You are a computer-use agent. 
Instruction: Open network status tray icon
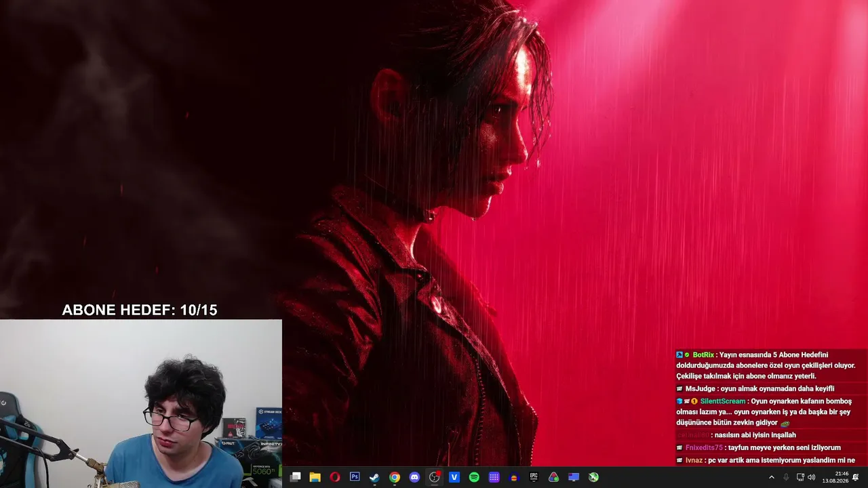800,477
